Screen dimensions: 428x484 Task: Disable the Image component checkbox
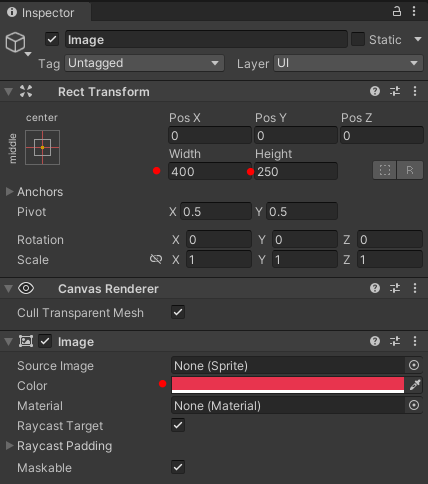pos(45,341)
